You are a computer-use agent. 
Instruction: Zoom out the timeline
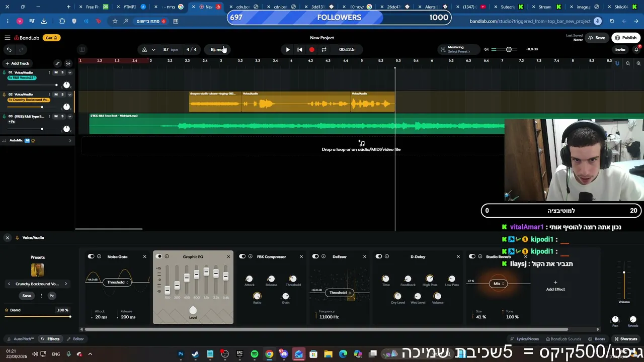point(628,63)
